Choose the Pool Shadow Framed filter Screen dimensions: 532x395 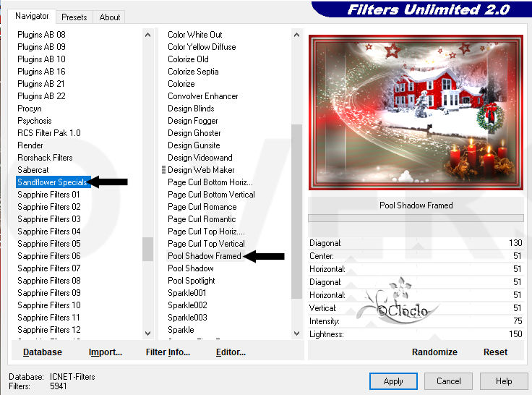(205, 256)
